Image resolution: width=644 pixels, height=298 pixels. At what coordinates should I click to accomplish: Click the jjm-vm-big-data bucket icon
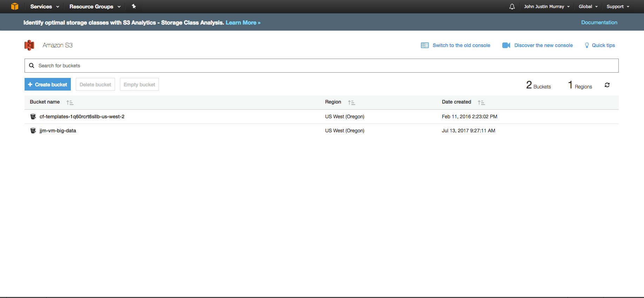(33, 131)
